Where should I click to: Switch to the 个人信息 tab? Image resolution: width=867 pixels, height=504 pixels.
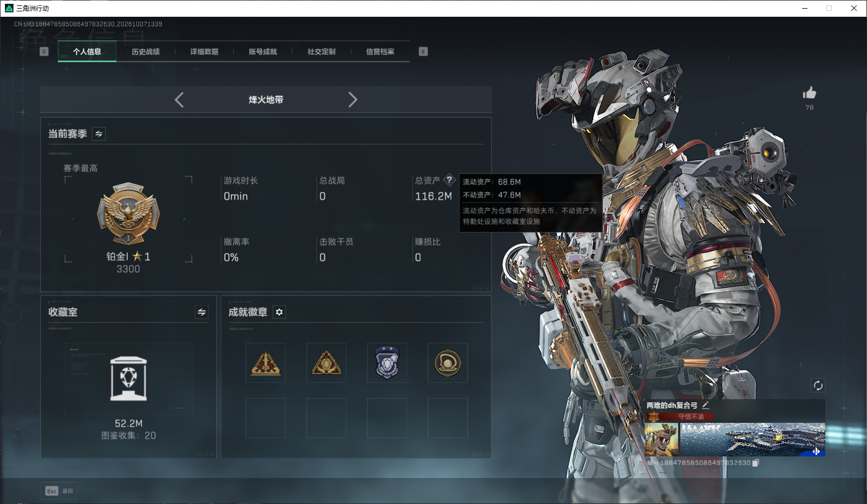coord(87,51)
